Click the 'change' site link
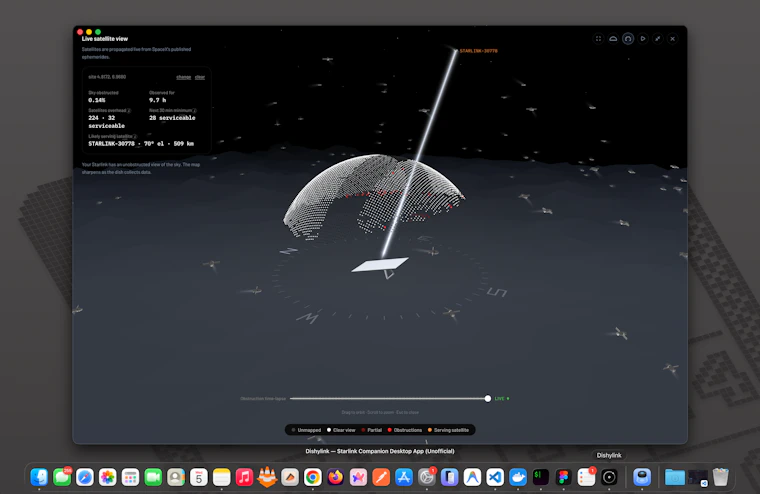 tap(183, 77)
